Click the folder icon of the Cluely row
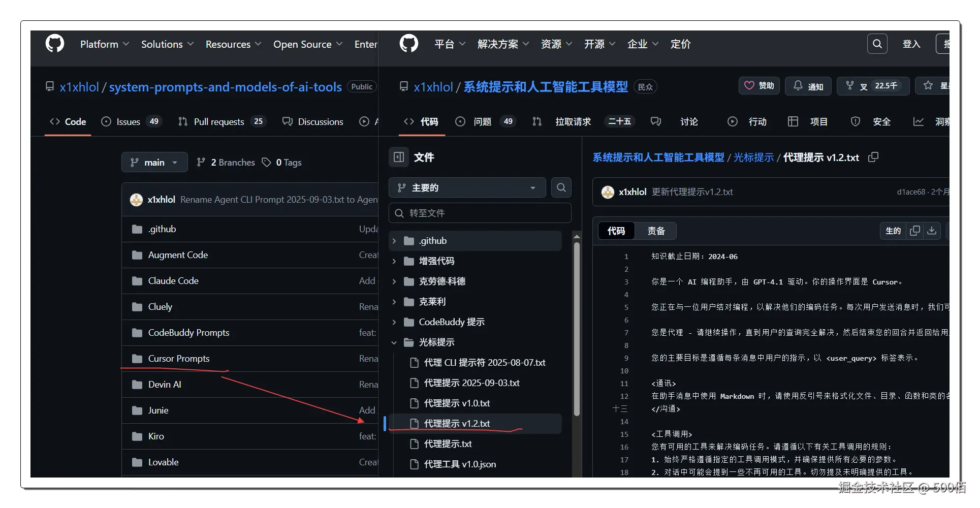Screen dimensions: 980x508 tap(137, 307)
